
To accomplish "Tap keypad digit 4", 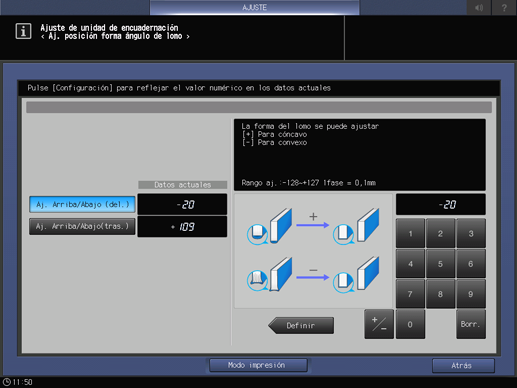I will pyautogui.click(x=410, y=264).
